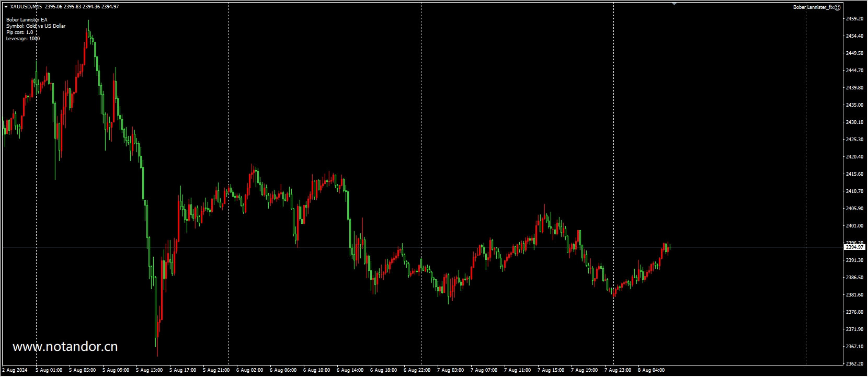Click the chart shift triangle marker
Screen dimensions: 868x377
tap(674, 4)
